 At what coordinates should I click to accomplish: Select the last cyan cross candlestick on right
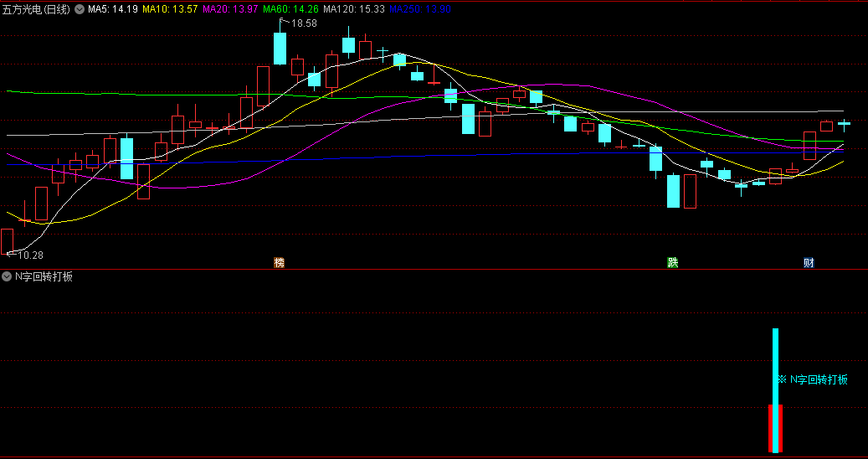tap(844, 125)
